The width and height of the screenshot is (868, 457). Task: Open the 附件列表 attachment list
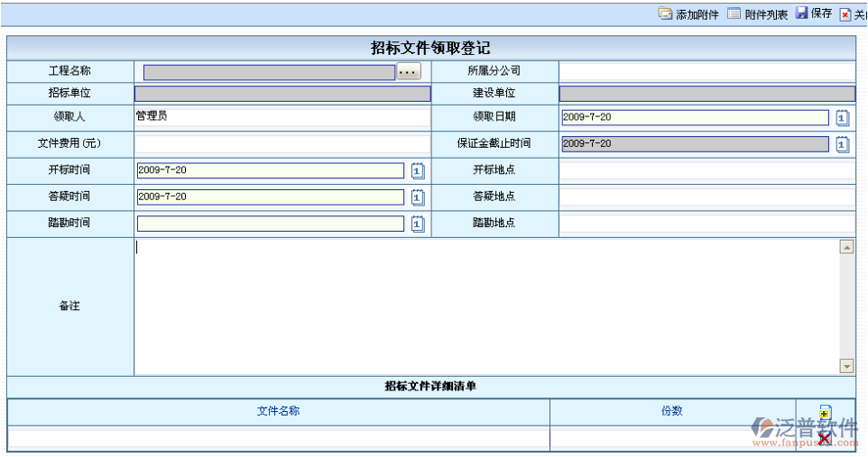click(x=757, y=14)
